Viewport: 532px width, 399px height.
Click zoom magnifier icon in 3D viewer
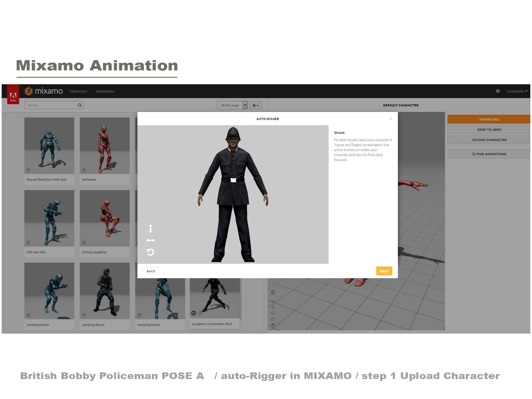[x=273, y=313]
